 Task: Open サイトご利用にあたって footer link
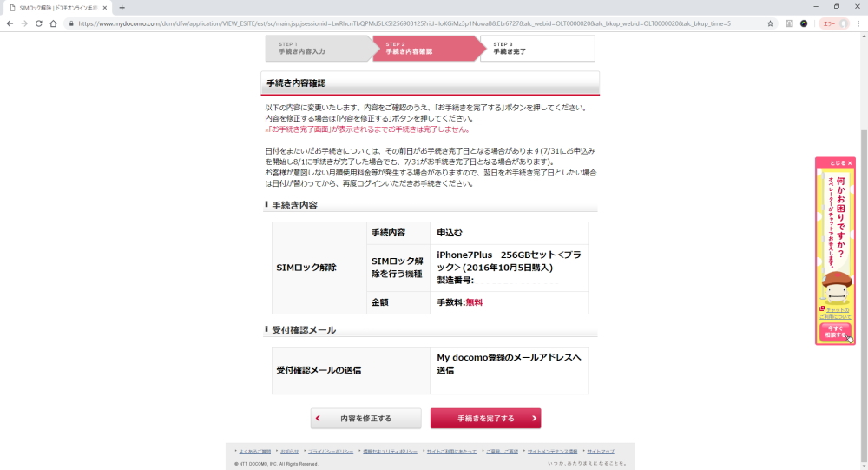point(451,452)
